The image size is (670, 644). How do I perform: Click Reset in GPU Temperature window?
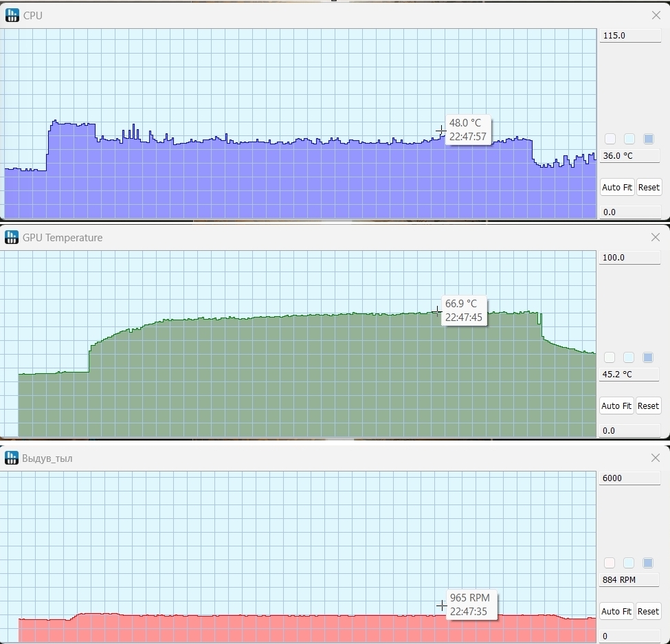point(648,406)
